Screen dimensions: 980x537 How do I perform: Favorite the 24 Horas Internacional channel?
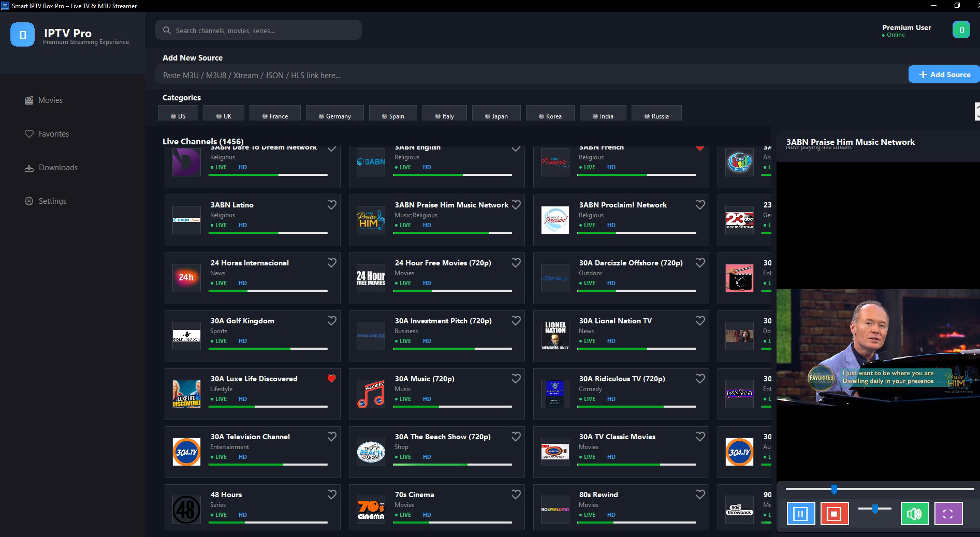pyautogui.click(x=331, y=263)
